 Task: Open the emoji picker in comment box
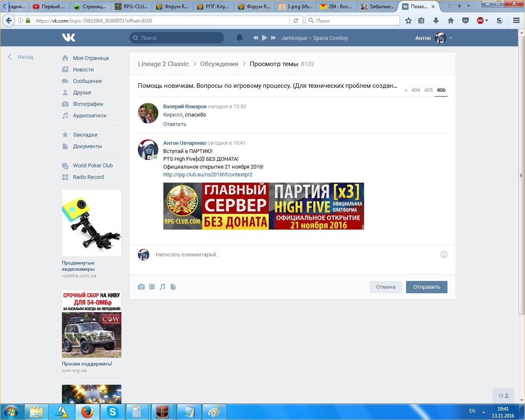click(x=444, y=254)
